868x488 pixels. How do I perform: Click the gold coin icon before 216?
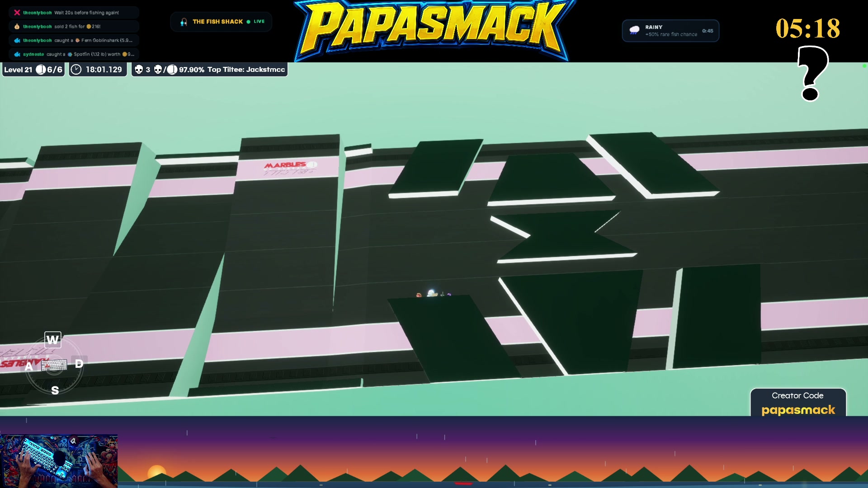(89, 27)
